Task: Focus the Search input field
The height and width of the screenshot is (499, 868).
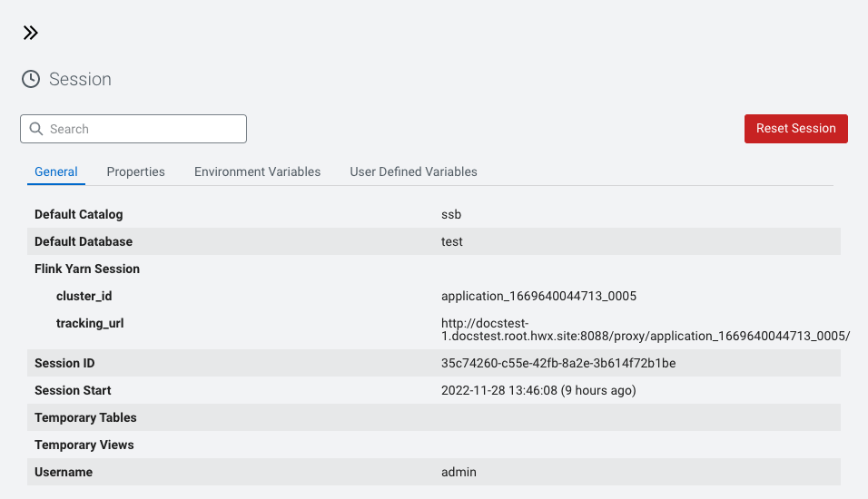Action: (x=145, y=129)
